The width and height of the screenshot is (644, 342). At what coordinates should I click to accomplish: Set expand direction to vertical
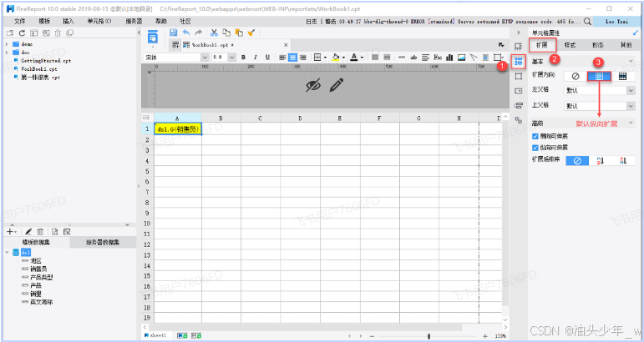pos(599,76)
